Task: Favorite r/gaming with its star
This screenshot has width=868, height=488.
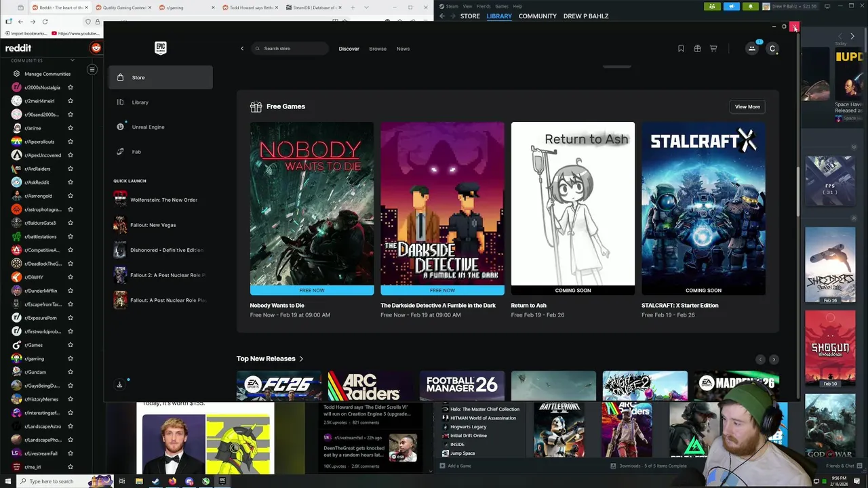Action: point(70,359)
